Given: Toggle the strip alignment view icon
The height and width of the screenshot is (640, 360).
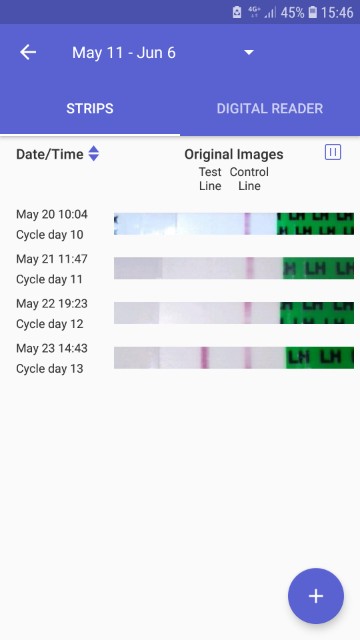Looking at the screenshot, I should coord(333,152).
